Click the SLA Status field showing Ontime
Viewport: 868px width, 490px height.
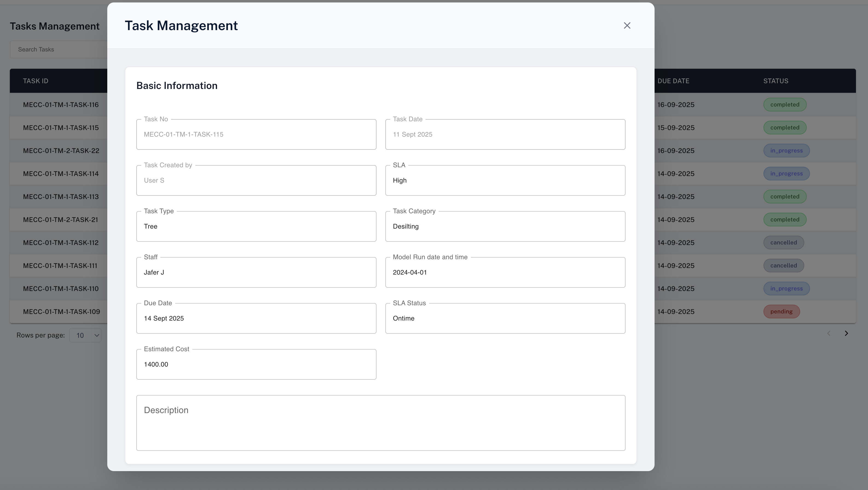(505, 318)
